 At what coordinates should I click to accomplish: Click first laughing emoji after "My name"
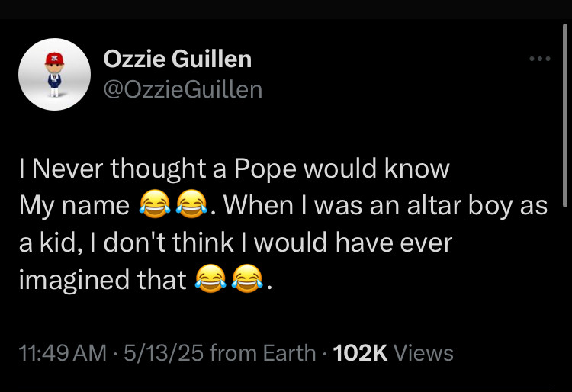coord(155,204)
